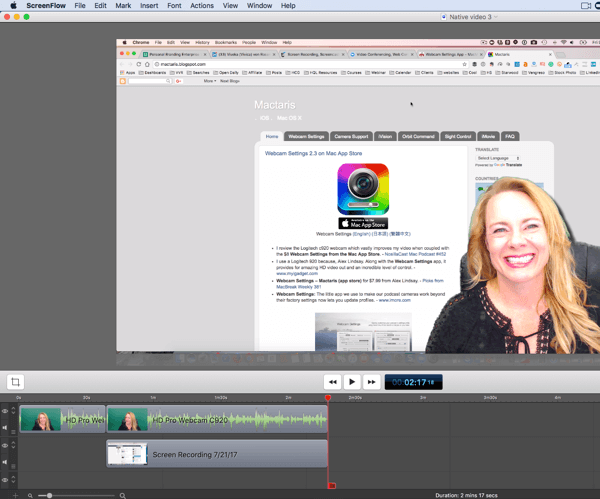
Task: Mute the Screen Recording track speaker
Action: pos(5,462)
